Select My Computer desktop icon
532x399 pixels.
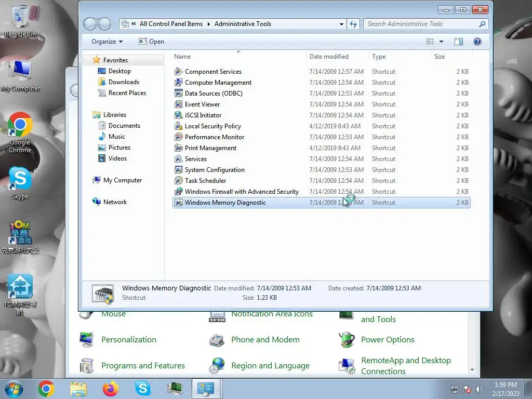[20, 75]
